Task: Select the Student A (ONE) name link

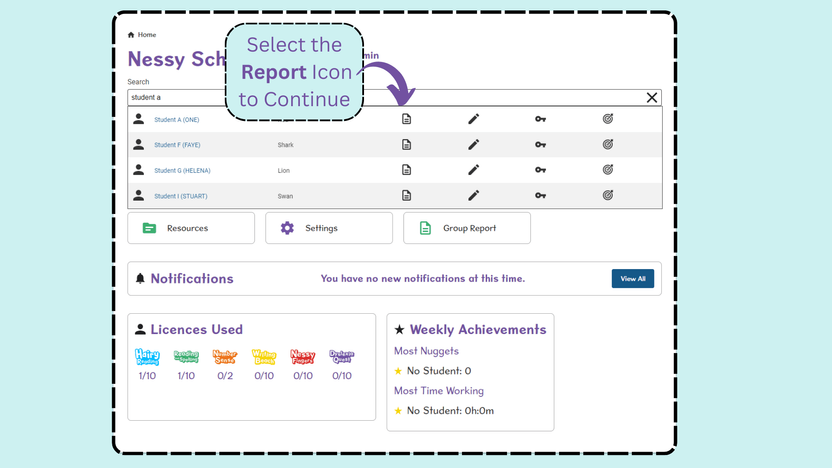Action: 177,119
